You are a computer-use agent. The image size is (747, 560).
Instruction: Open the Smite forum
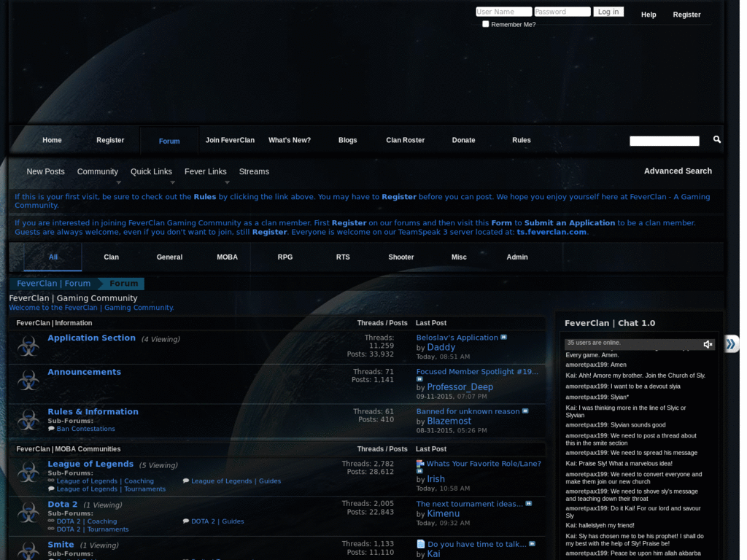coord(61,544)
